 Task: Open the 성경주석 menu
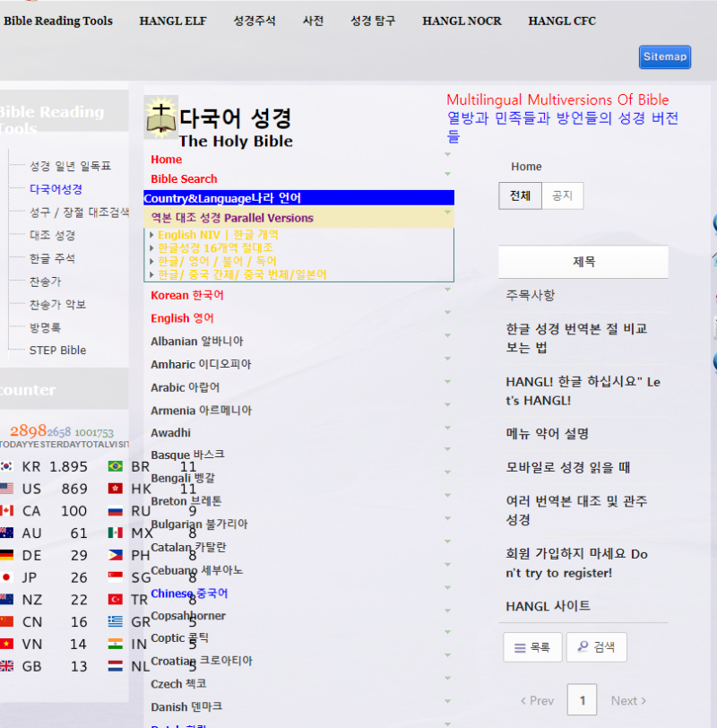click(255, 21)
